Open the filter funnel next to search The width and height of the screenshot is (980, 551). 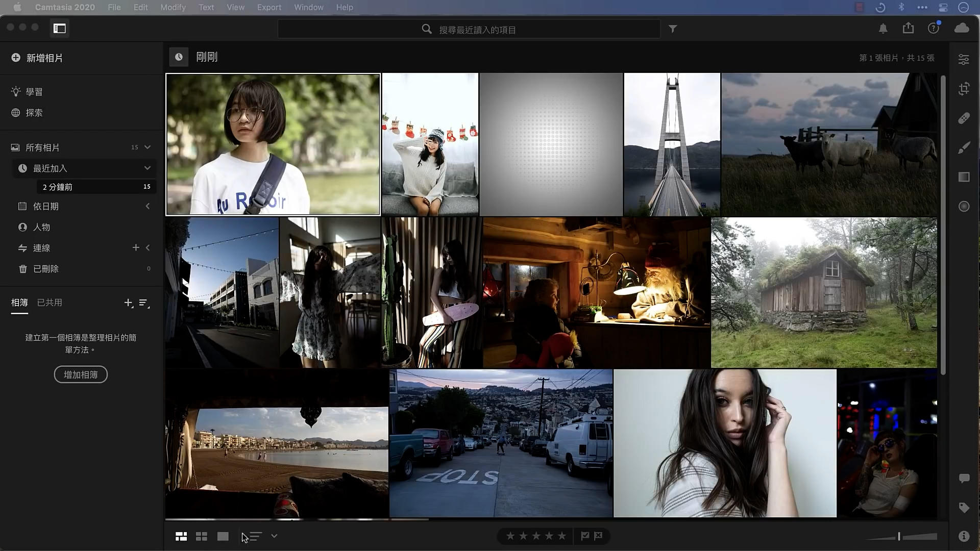click(673, 29)
